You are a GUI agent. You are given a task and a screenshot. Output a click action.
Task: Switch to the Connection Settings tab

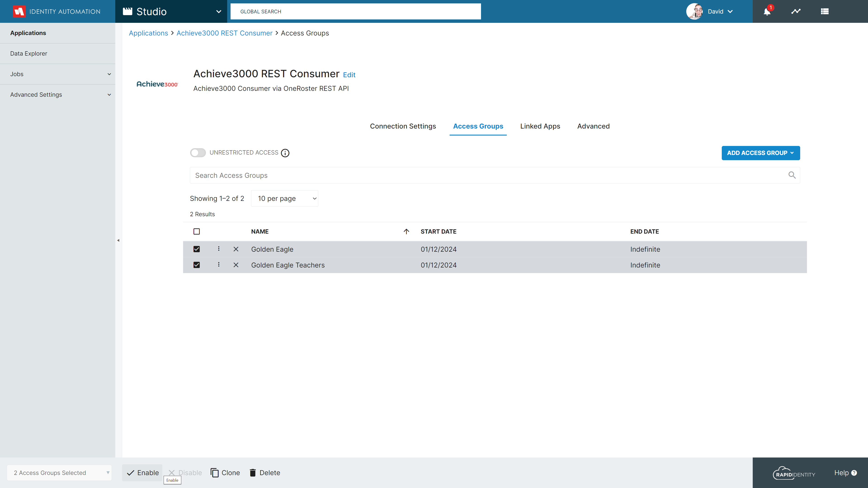[x=403, y=126]
